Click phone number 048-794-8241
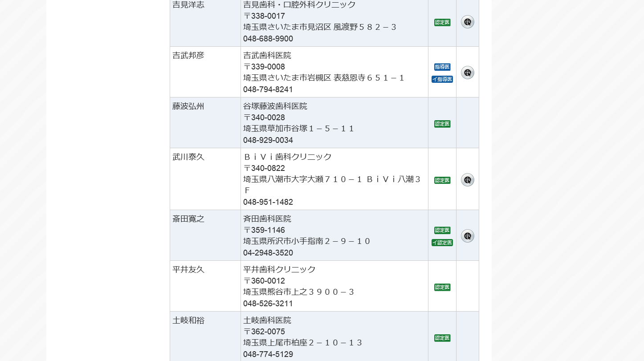The height and width of the screenshot is (361, 644). click(268, 89)
